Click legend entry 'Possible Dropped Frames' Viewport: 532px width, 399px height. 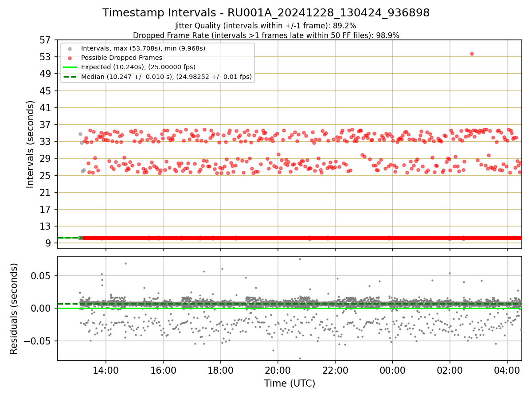[x=121, y=58]
